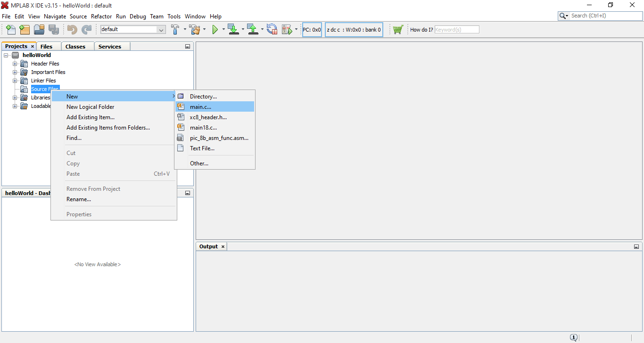
Task: Click the Make and Program Device icon
Action: point(233,30)
